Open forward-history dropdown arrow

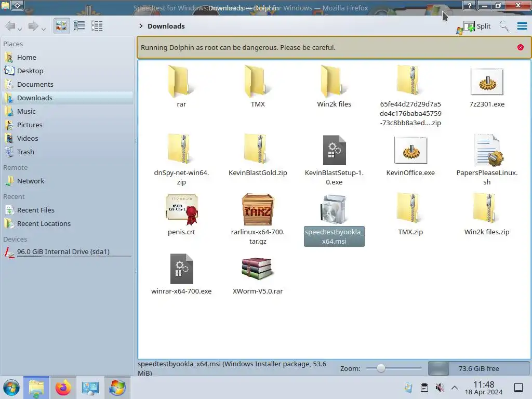pyautogui.click(x=44, y=30)
